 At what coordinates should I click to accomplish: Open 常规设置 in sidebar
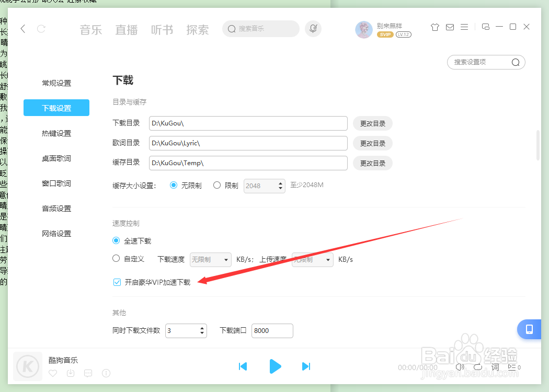point(56,83)
